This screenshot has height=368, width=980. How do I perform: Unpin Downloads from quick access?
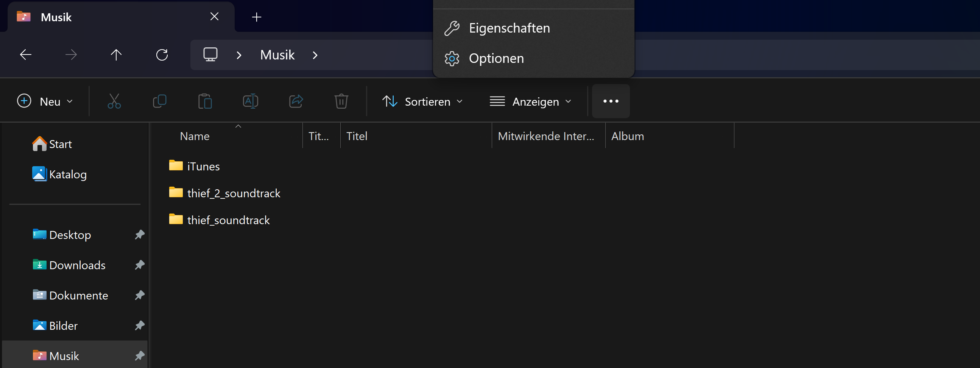pos(140,265)
